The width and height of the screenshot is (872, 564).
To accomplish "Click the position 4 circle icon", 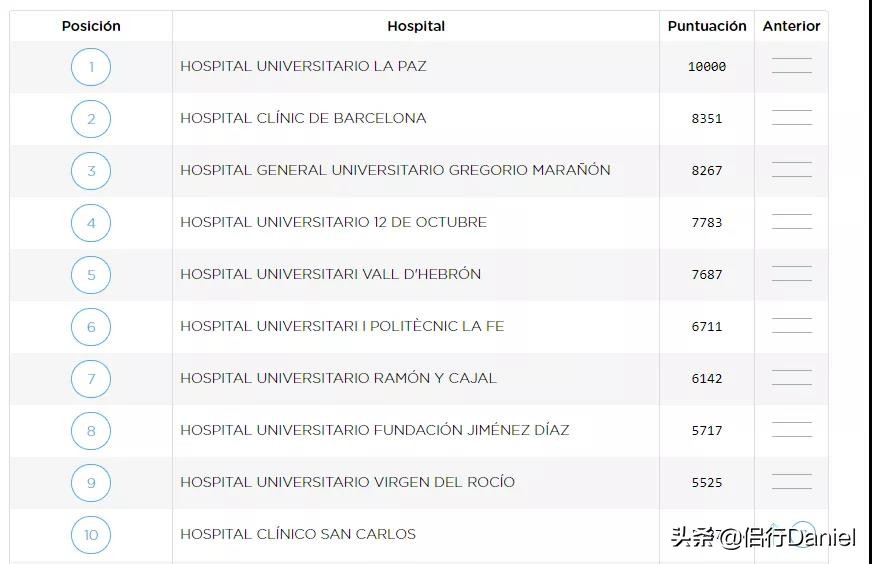I will tap(91, 223).
